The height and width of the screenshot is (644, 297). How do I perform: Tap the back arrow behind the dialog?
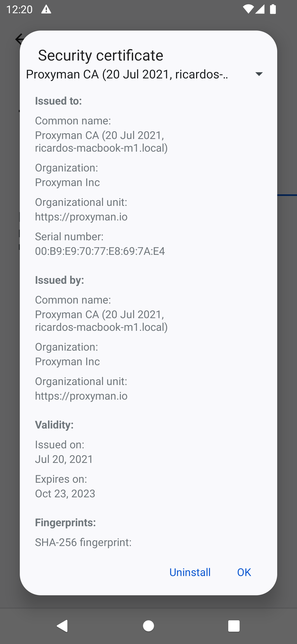point(19,39)
